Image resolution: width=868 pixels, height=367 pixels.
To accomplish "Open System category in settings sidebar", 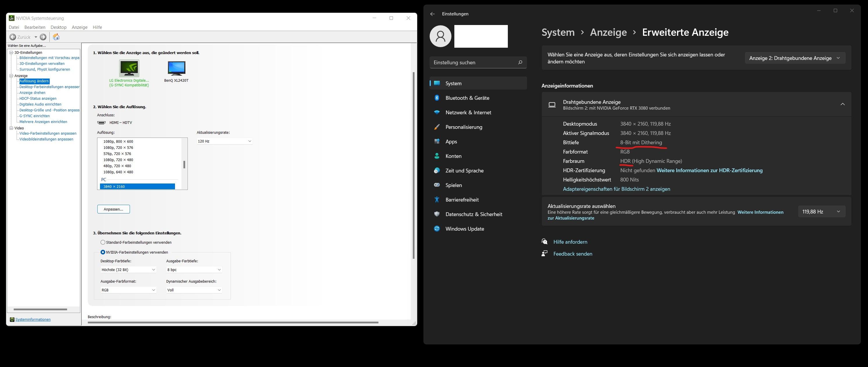I will click(478, 83).
